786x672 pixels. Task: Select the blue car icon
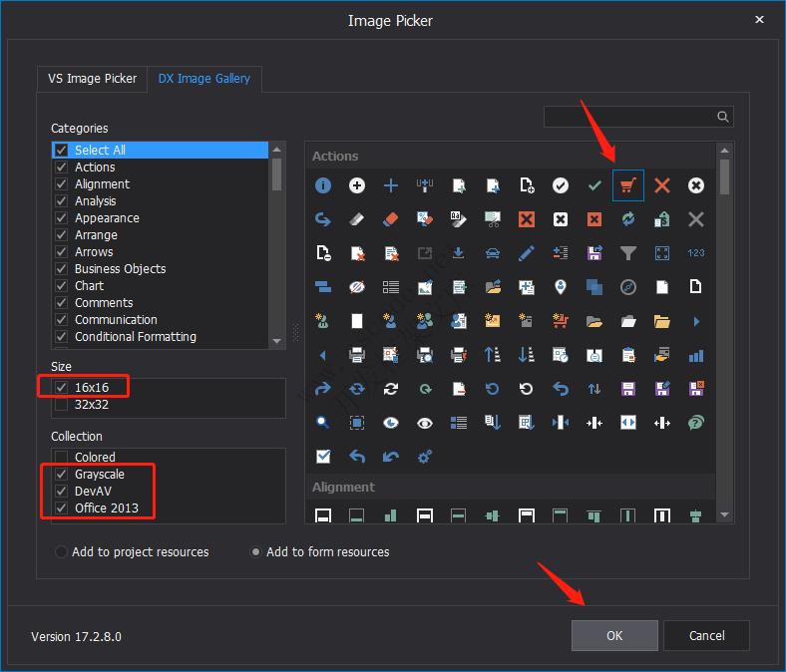click(492, 253)
